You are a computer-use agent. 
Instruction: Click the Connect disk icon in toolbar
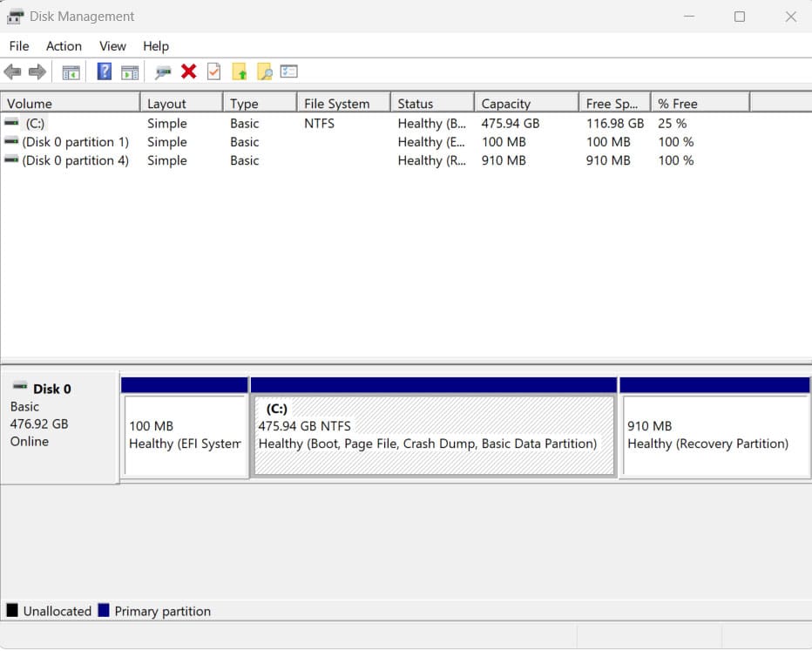[x=163, y=72]
